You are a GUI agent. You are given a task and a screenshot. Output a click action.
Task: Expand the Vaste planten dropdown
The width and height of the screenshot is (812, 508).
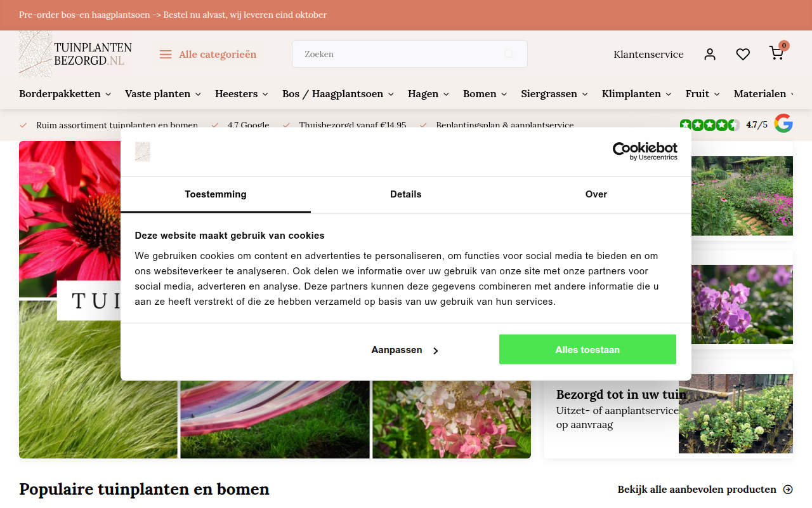[163, 94]
